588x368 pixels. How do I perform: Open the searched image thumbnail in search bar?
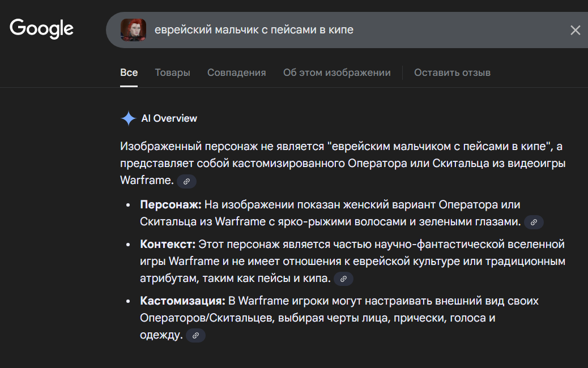point(133,30)
